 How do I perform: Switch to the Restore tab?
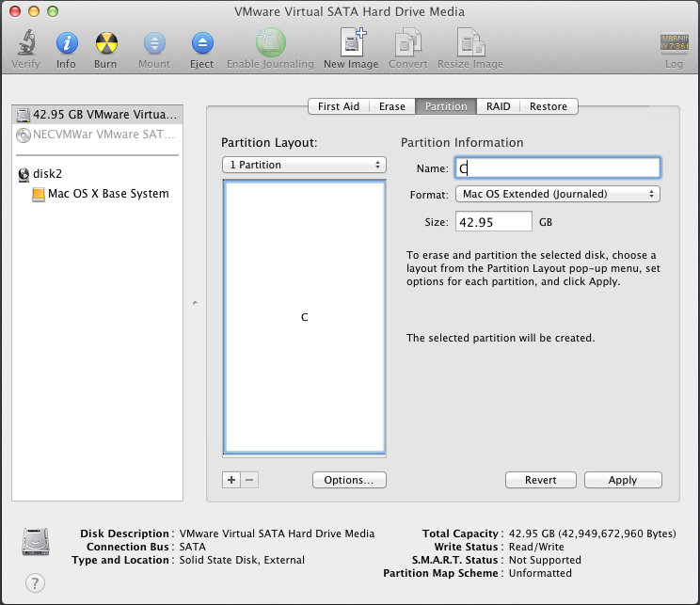click(549, 106)
